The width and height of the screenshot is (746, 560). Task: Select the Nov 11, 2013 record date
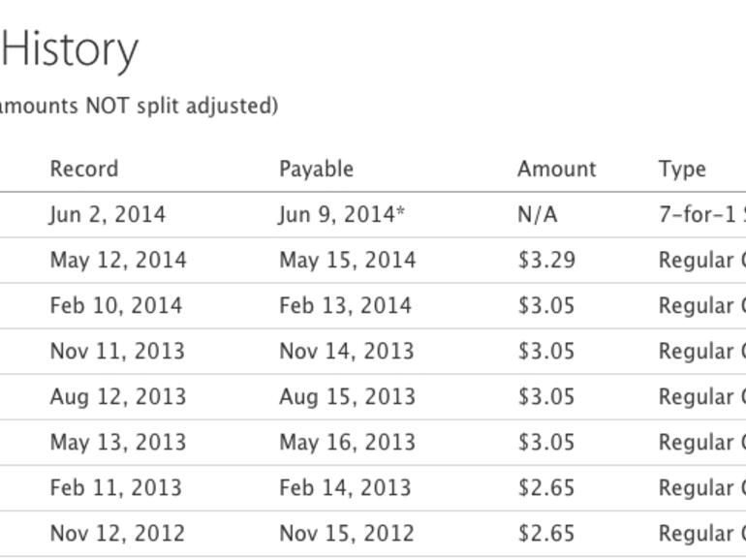[x=117, y=351]
